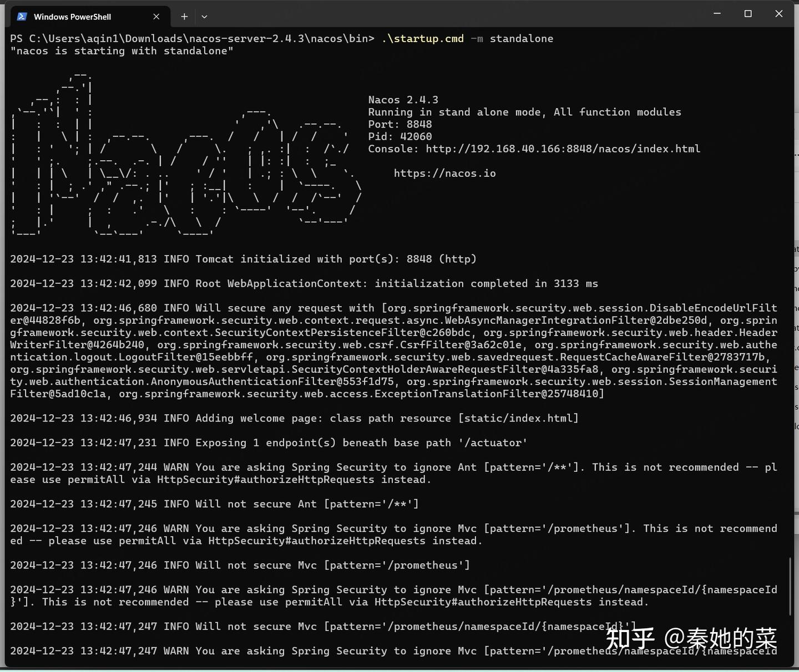The height and width of the screenshot is (672, 799).
Task: Click the PowerShell icon on the tab
Action: (22, 17)
